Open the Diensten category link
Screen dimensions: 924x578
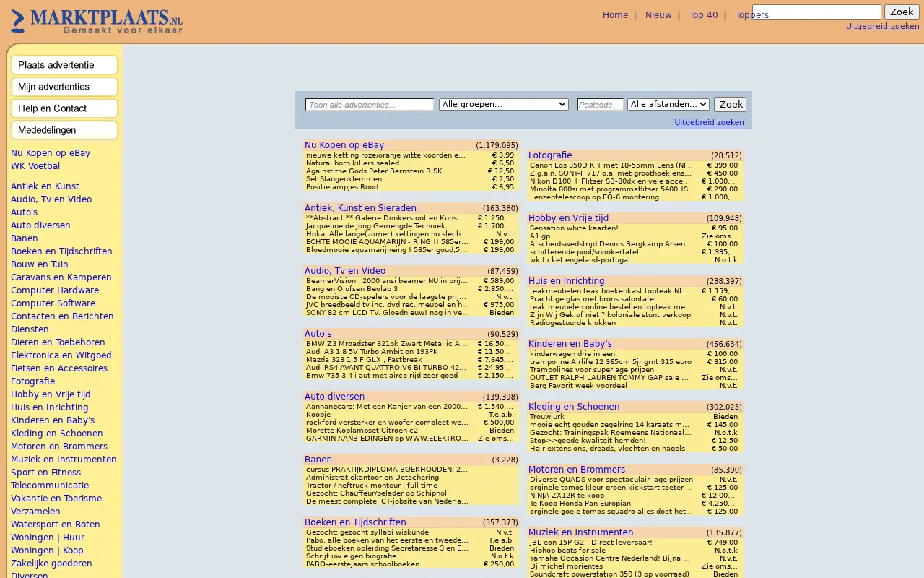click(30, 329)
